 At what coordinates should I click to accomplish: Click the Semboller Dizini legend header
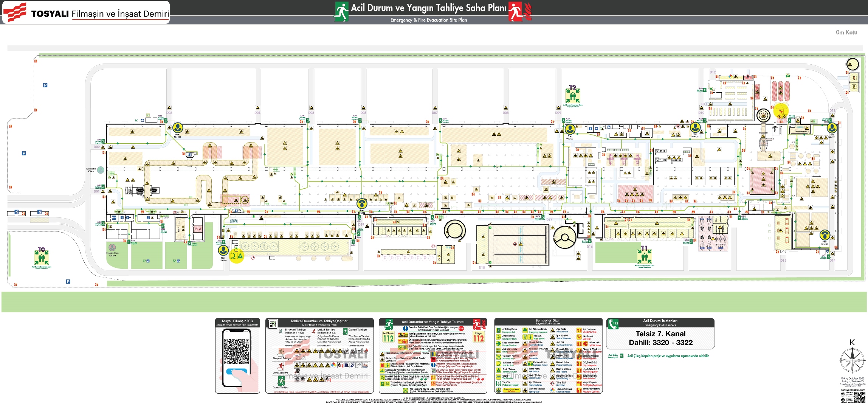tap(548, 321)
